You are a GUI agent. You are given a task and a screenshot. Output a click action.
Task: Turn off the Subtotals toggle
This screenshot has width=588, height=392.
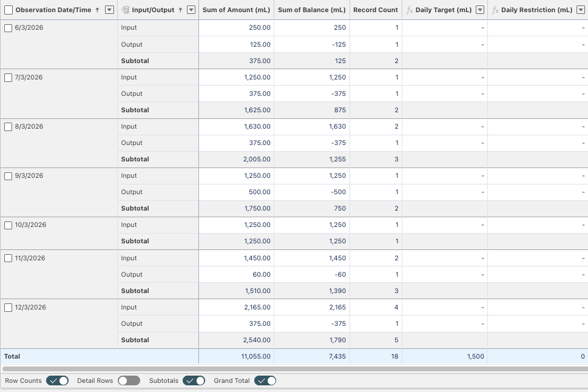(193, 380)
